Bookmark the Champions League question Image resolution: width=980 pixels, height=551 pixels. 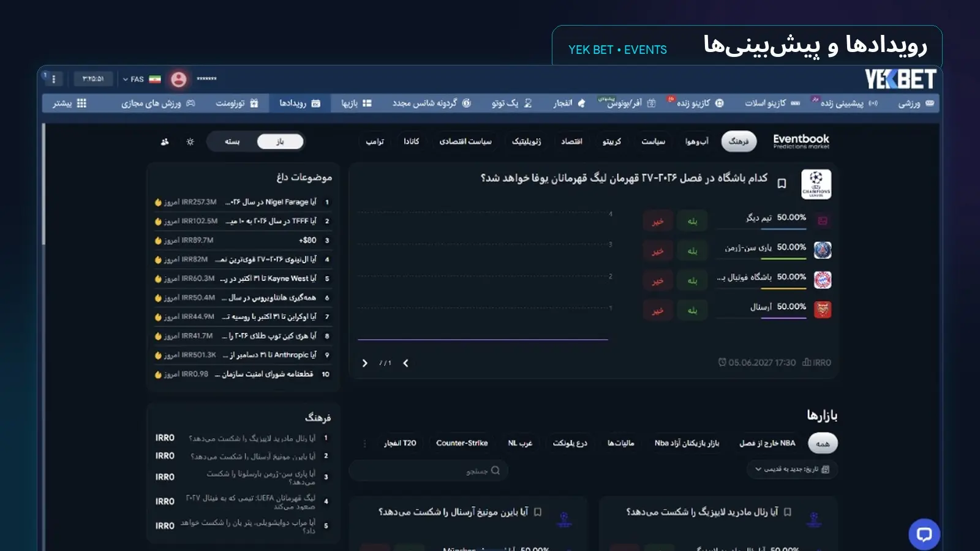[782, 184]
